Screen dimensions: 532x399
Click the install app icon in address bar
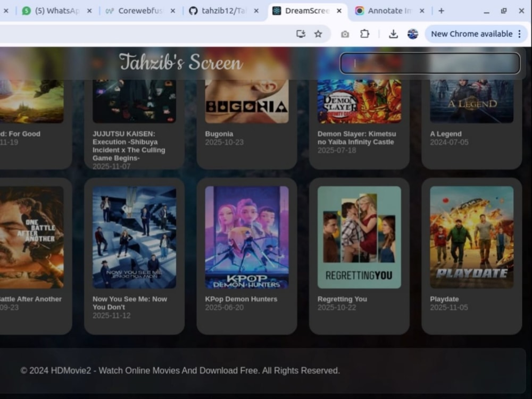click(301, 34)
